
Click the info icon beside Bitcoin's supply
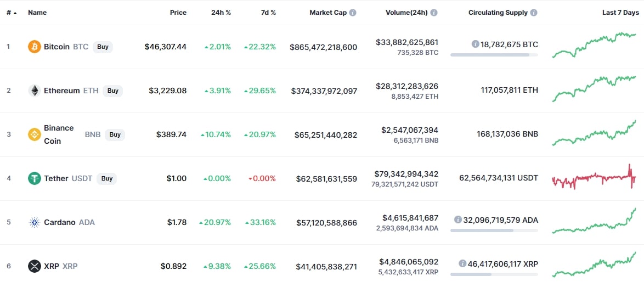click(x=475, y=44)
